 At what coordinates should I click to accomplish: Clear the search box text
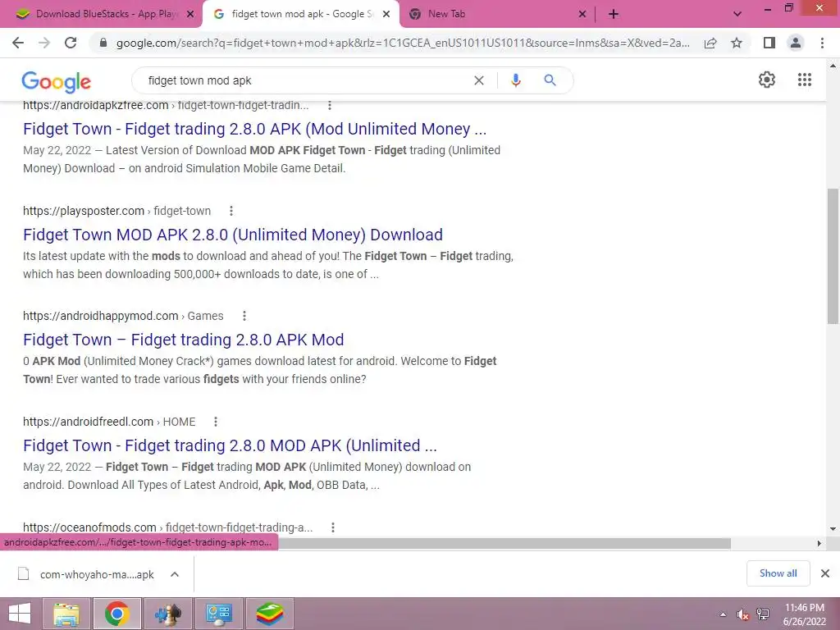pos(479,80)
